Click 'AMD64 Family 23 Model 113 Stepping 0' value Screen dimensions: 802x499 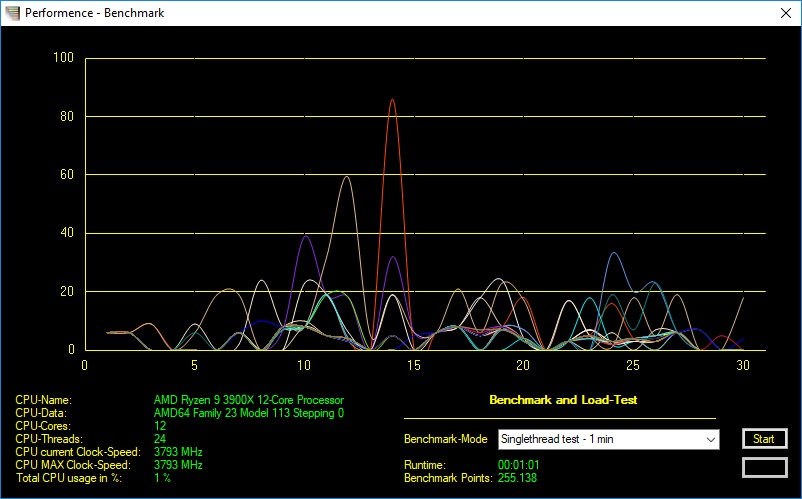[x=249, y=413]
